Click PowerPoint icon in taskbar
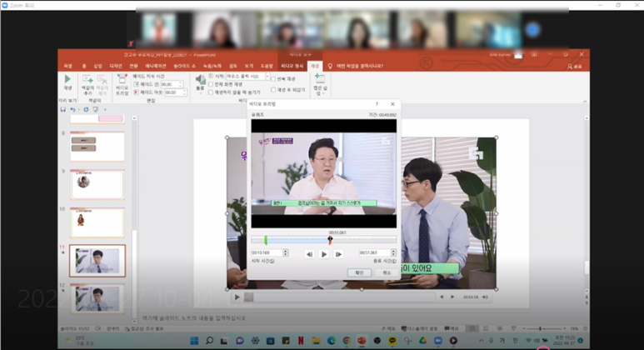The height and width of the screenshot is (350, 644). pos(362,341)
